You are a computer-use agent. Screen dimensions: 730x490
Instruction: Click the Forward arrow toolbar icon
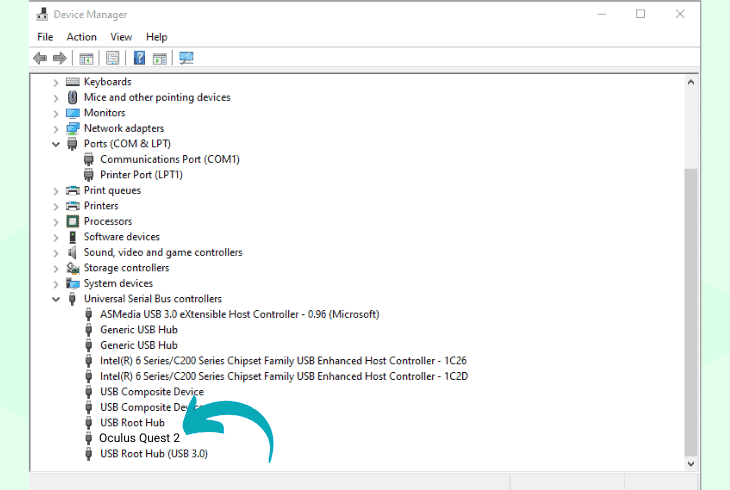click(60, 58)
